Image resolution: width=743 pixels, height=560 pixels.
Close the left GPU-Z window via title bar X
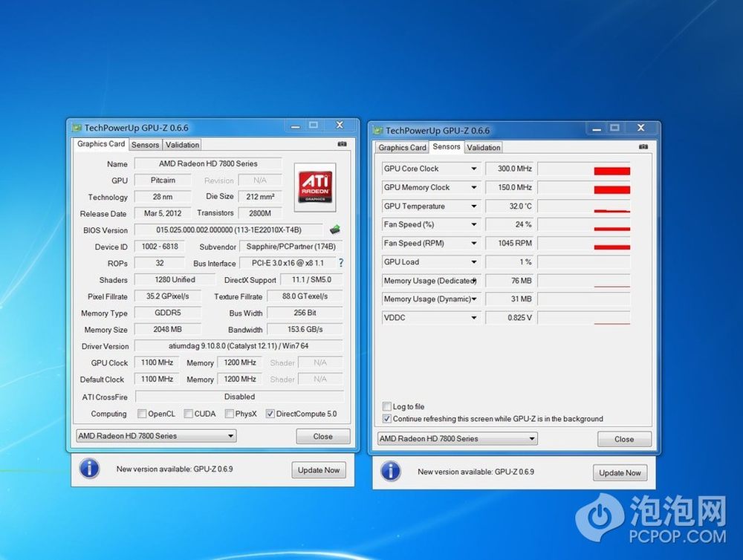[x=340, y=125]
